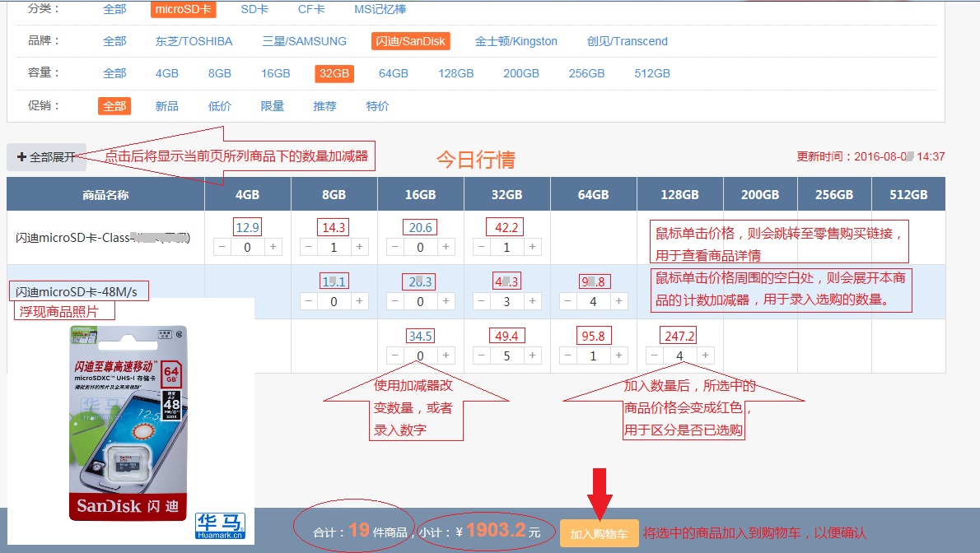Decrease quantity under the 42.2 price
The width and height of the screenshot is (980, 553).
[x=481, y=247]
